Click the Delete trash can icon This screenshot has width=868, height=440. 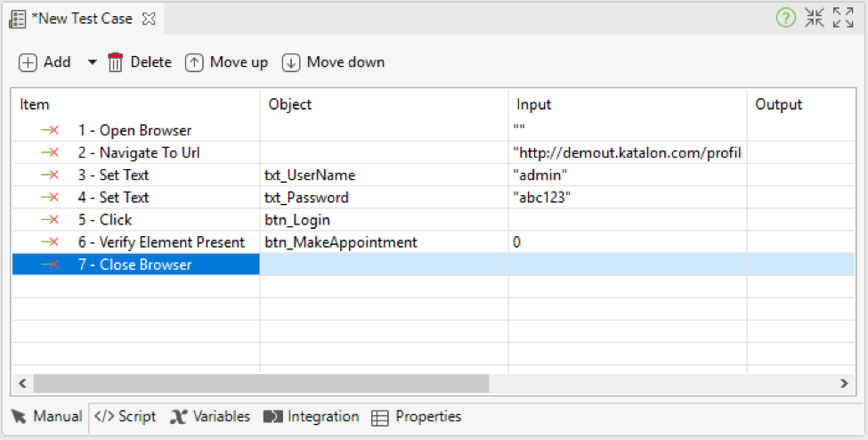[x=115, y=62]
